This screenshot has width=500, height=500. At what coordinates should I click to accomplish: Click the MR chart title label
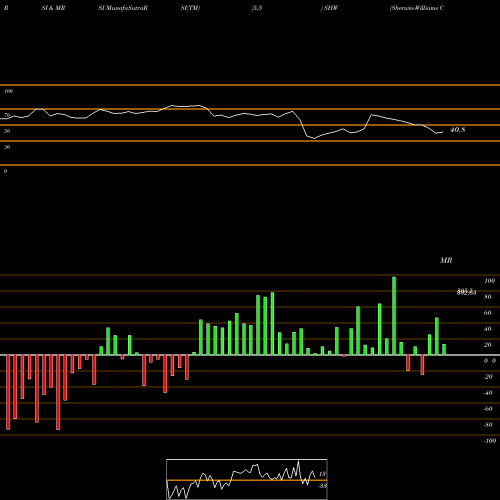[446, 260]
